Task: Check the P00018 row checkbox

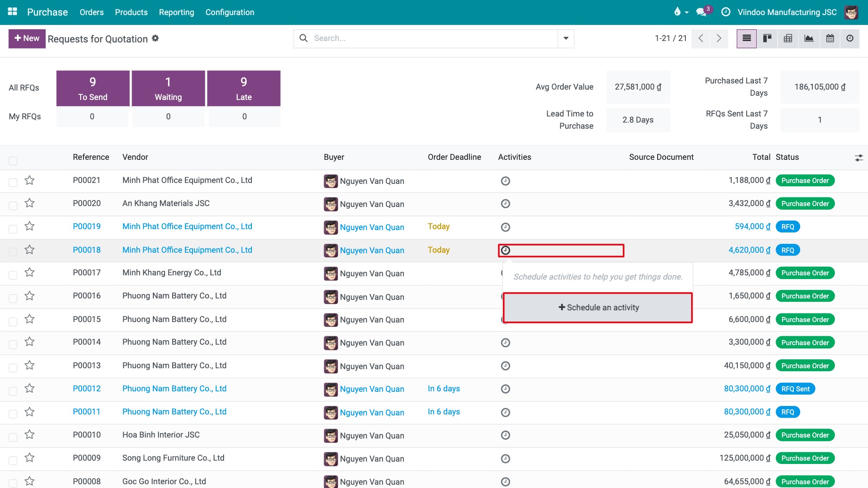Action: tap(13, 252)
